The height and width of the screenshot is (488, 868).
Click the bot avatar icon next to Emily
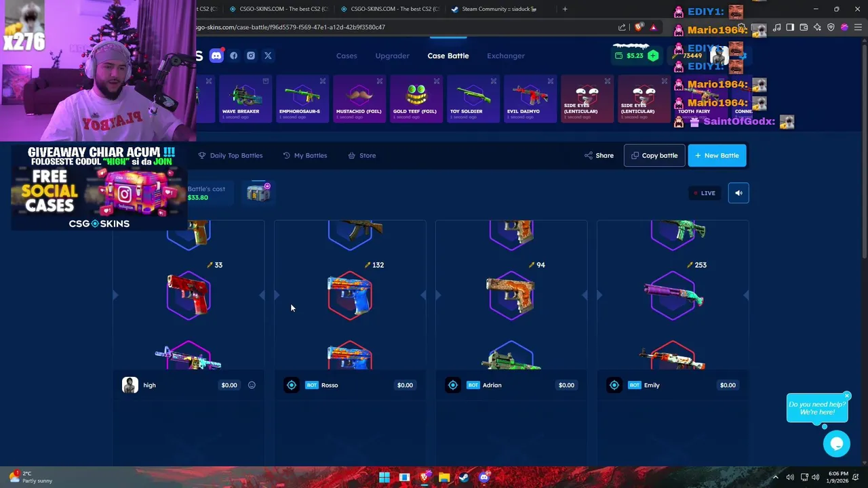tap(614, 385)
